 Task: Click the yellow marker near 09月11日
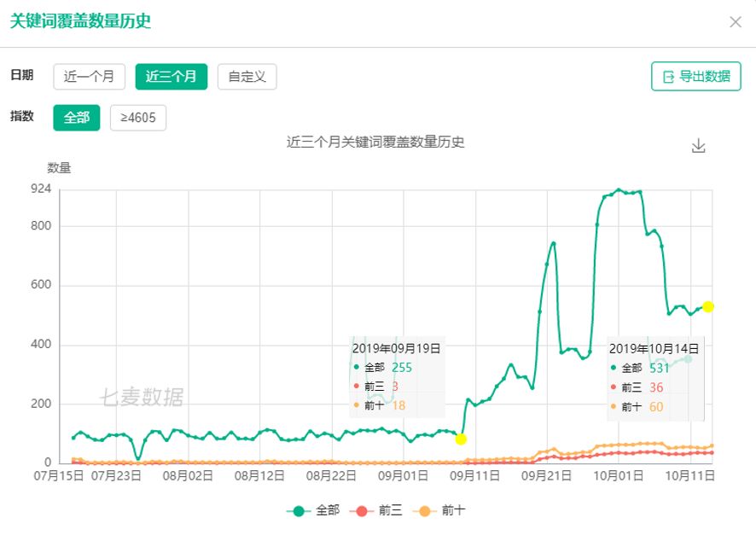tap(459, 439)
